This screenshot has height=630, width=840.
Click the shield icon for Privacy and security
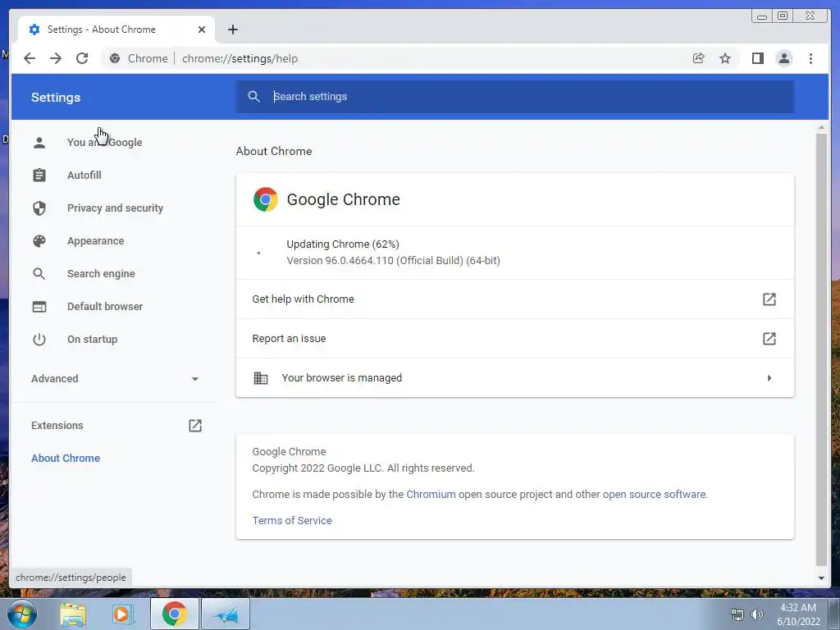39,208
